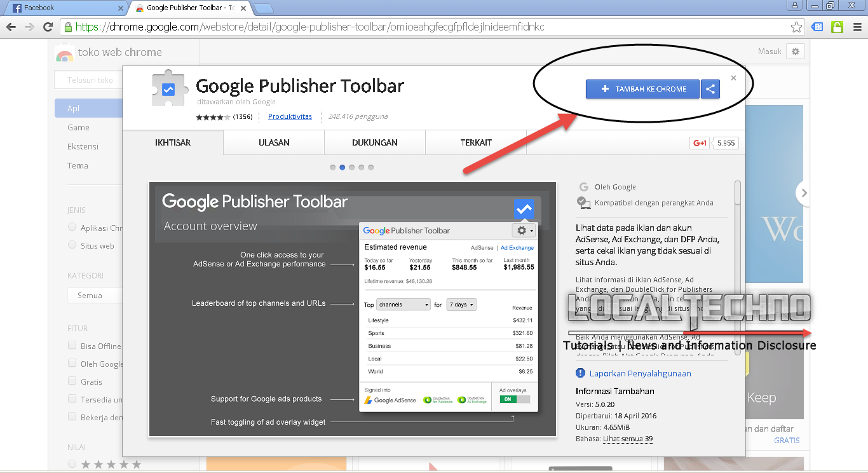Bookmark page with star icon
868x473 pixels.
coord(796,27)
